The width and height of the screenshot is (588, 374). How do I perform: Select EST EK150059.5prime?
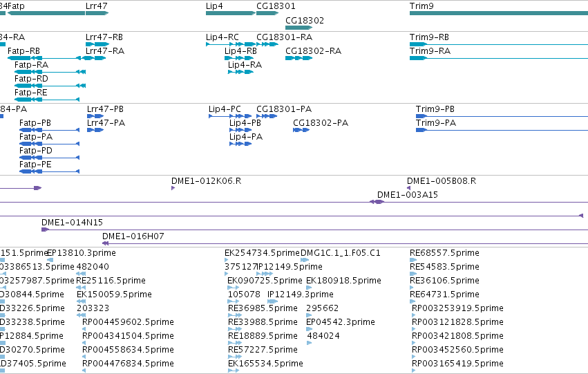click(x=81, y=301)
